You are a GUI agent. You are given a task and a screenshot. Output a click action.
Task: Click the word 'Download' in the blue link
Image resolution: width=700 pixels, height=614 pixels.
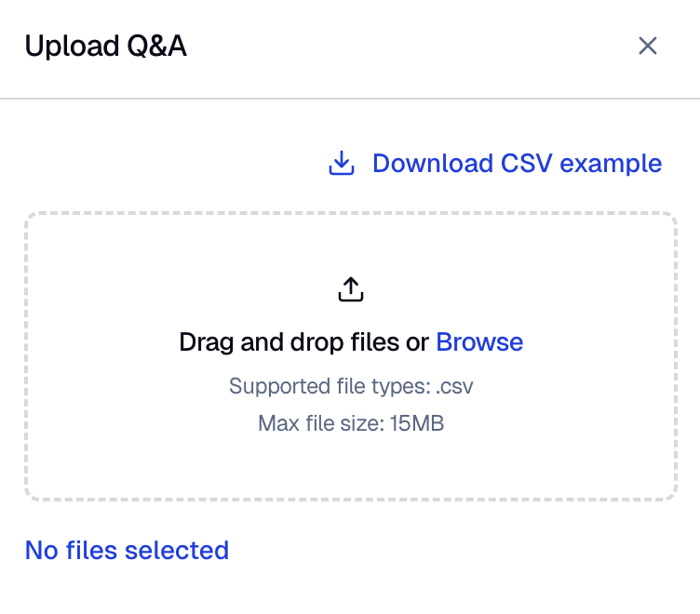(433, 164)
